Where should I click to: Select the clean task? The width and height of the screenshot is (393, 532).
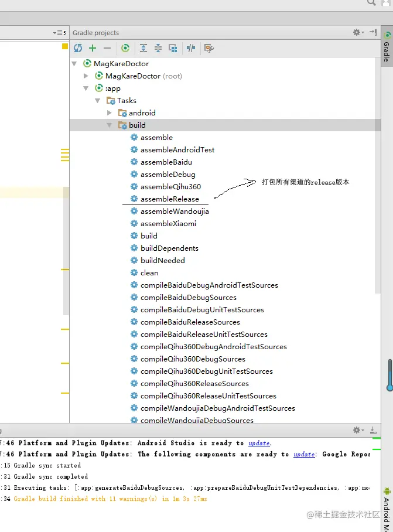[x=145, y=273]
